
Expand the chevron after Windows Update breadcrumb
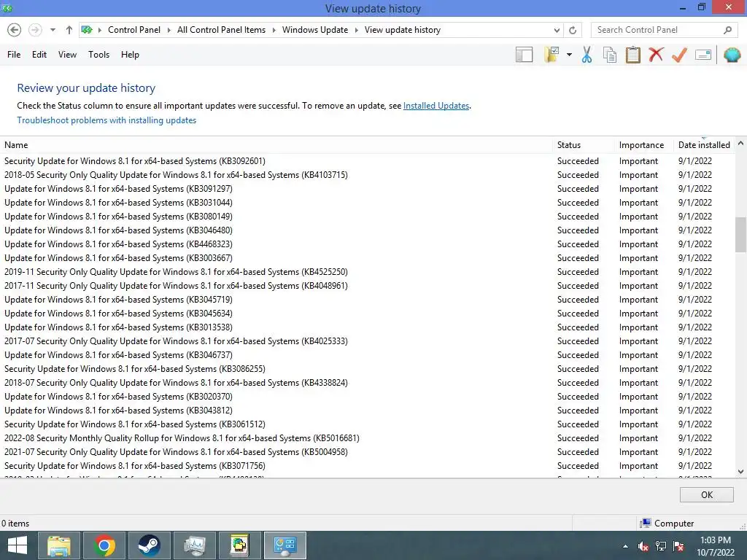[x=356, y=30]
